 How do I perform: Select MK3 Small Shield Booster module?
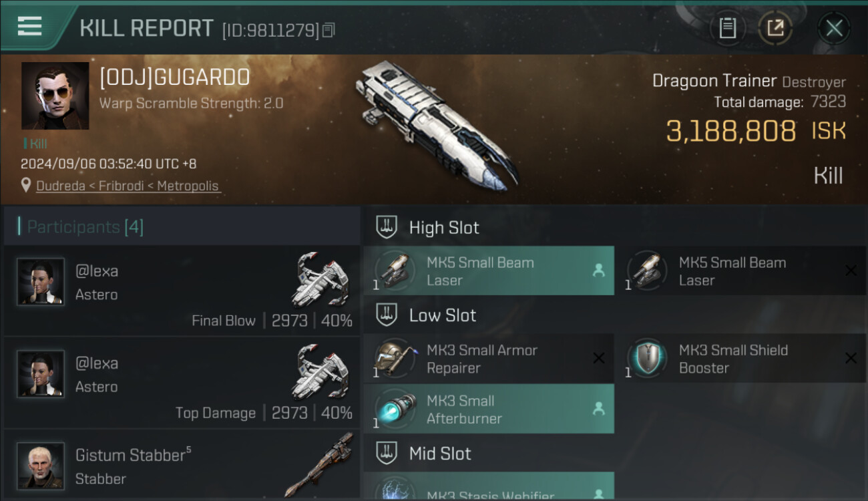point(741,358)
